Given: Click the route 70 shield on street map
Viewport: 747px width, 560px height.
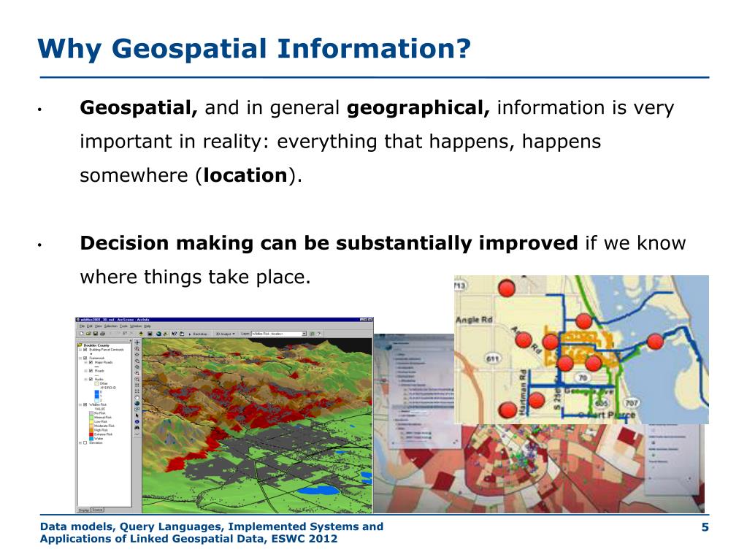Looking at the screenshot, I should (x=582, y=377).
